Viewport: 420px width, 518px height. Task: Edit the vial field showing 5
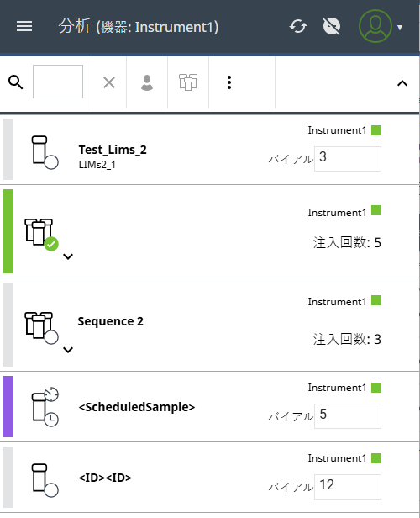[348, 416]
